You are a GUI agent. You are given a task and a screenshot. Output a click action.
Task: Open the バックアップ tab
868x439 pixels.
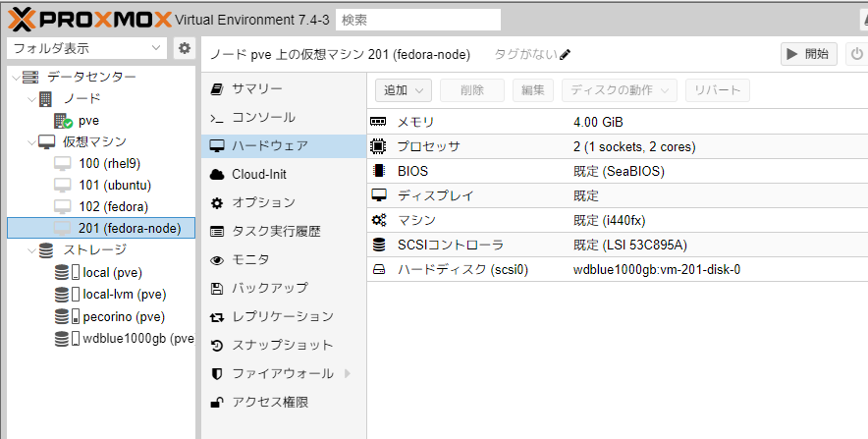pos(284,289)
